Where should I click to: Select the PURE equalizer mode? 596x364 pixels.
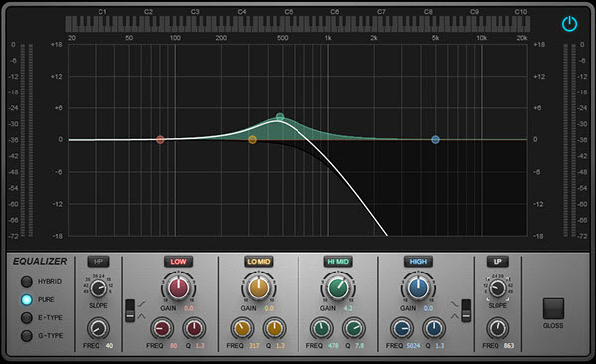click(27, 299)
